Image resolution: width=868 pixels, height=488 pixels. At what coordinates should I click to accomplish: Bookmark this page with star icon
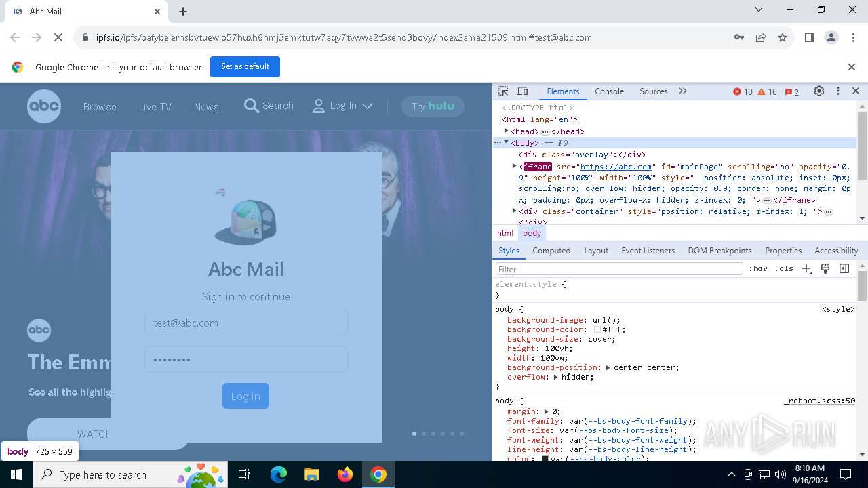pyautogui.click(x=783, y=37)
